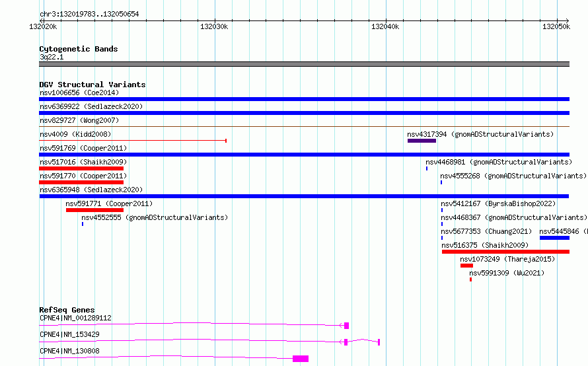588x366 pixels.
Task: Click the red bar under nsv591771
Action: pyautogui.click(x=94, y=210)
